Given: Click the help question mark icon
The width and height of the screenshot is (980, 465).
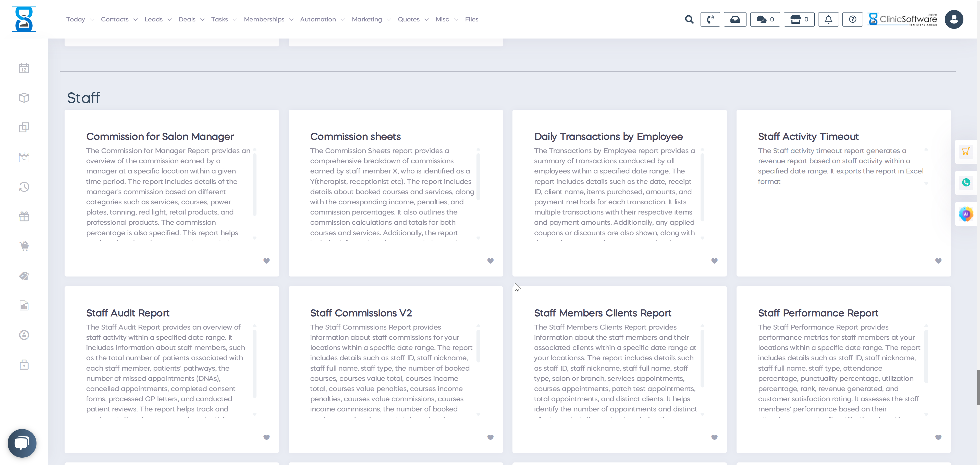Looking at the screenshot, I should click(x=852, y=19).
